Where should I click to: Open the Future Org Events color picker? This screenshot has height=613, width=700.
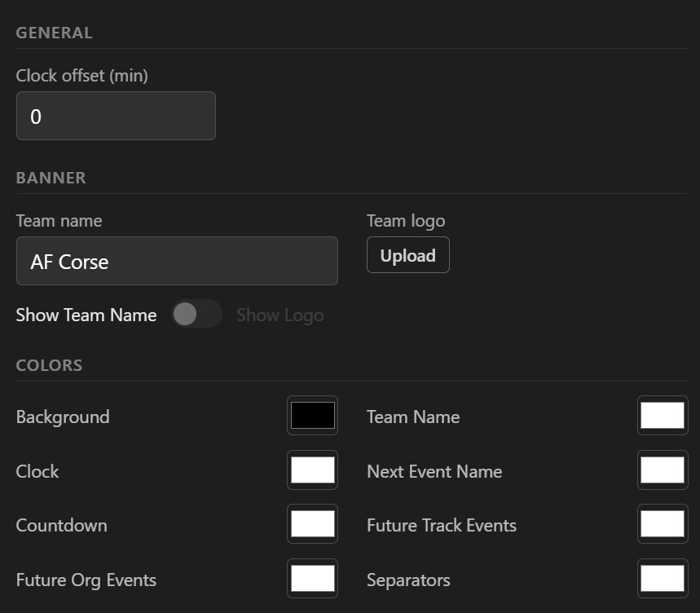(x=312, y=578)
